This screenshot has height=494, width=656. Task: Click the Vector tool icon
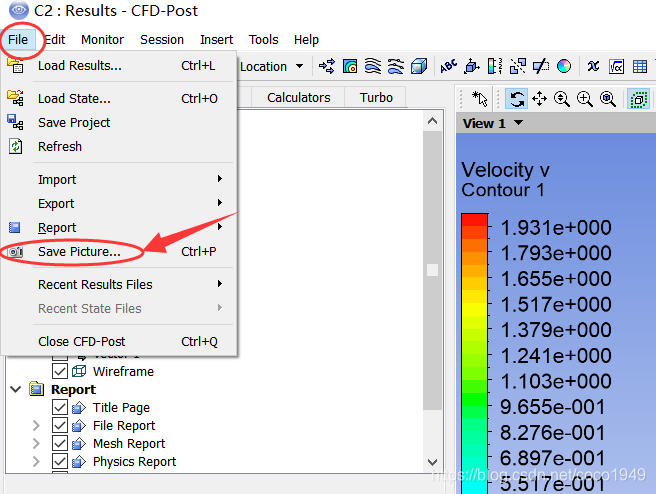pyautogui.click(x=326, y=66)
